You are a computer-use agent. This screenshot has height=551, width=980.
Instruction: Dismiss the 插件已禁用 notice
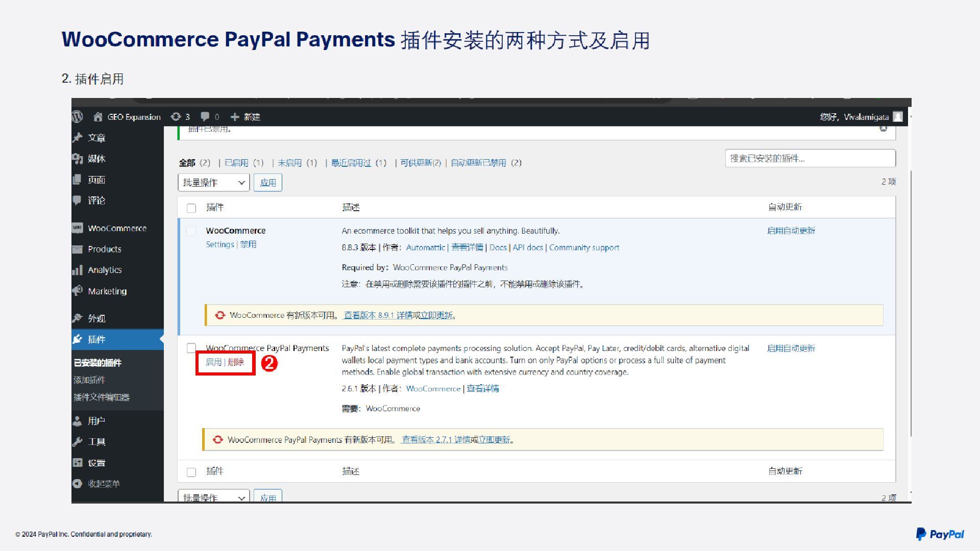pos(884,128)
